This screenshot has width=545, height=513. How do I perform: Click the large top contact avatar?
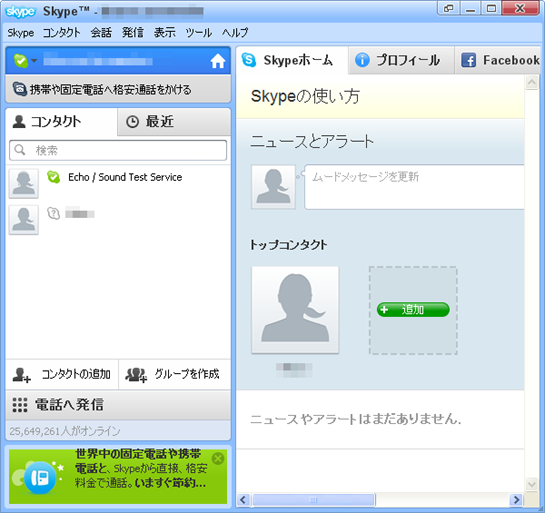[295, 310]
